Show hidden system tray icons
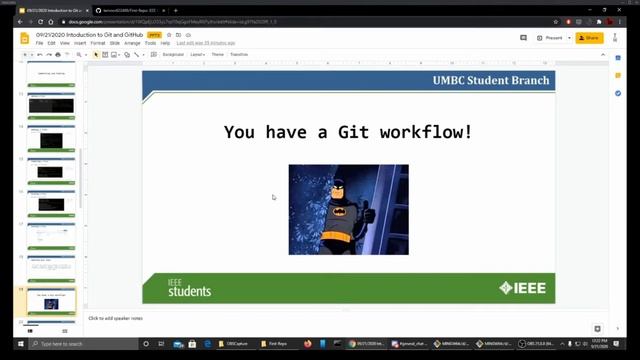Screen dimensions: 640x360 562,344
